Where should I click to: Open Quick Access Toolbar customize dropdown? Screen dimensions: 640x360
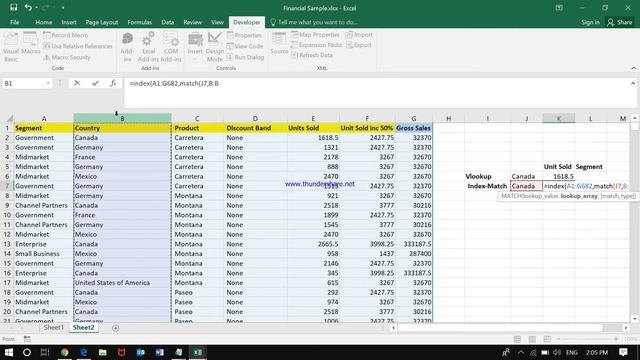point(63,7)
